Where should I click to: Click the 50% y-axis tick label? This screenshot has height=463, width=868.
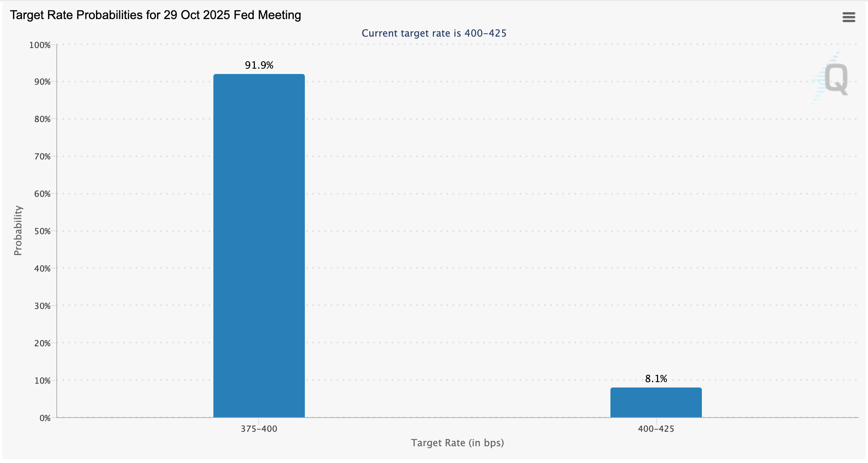tap(42, 231)
